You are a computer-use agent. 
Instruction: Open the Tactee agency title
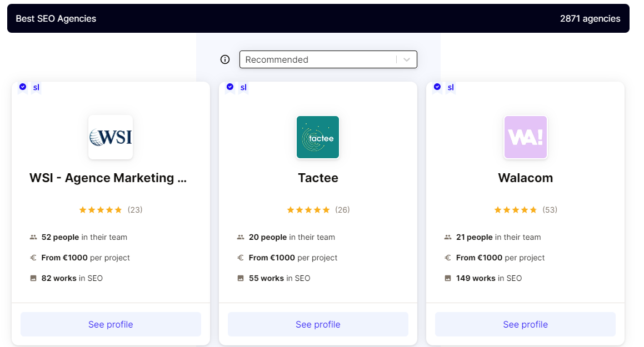click(x=318, y=178)
